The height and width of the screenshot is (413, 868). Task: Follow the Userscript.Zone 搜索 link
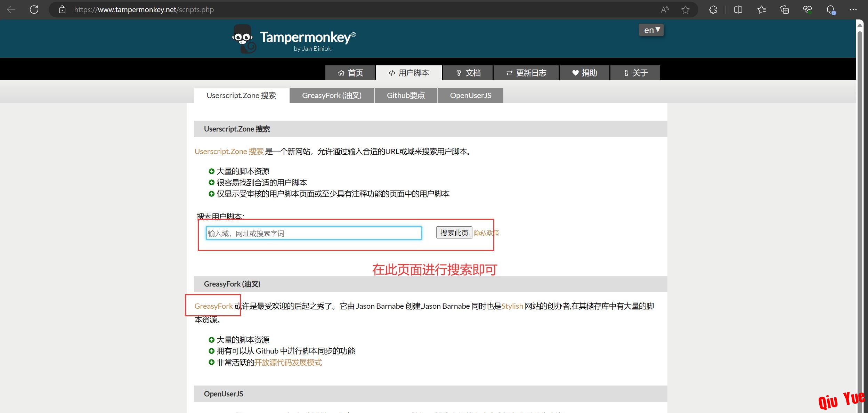coord(229,152)
